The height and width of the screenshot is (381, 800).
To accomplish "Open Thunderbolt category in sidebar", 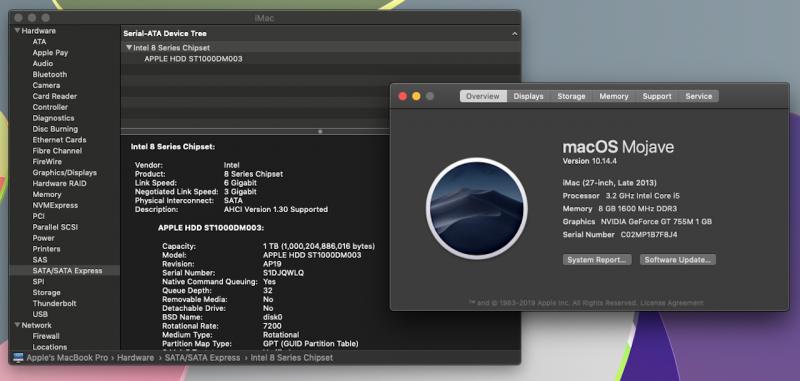I will pyautogui.click(x=54, y=303).
